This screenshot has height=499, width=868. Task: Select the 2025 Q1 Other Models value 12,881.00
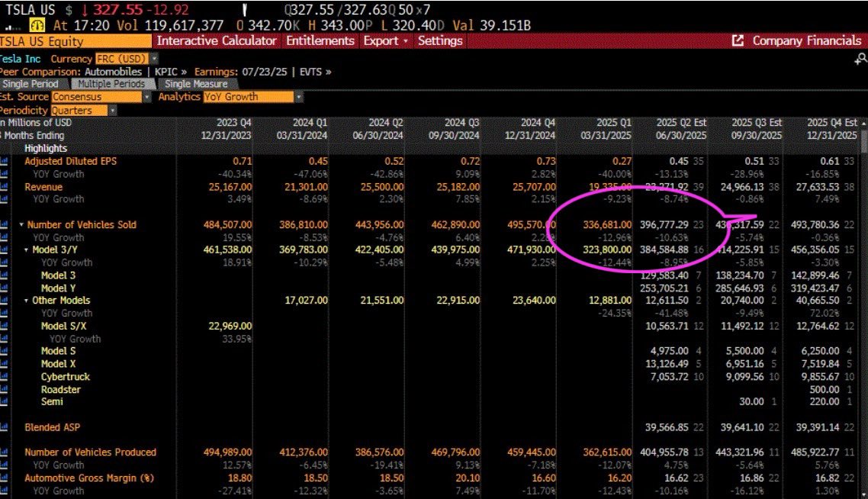(x=610, y=300)
